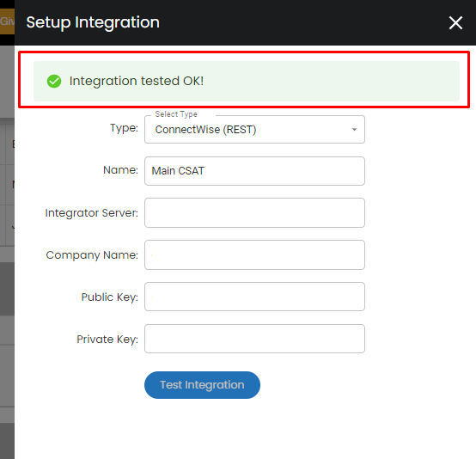This screenshot has height=459, width=476.
Task: Open the ConnectWise (REST) type dropdown
Action: tap(254, 130)
